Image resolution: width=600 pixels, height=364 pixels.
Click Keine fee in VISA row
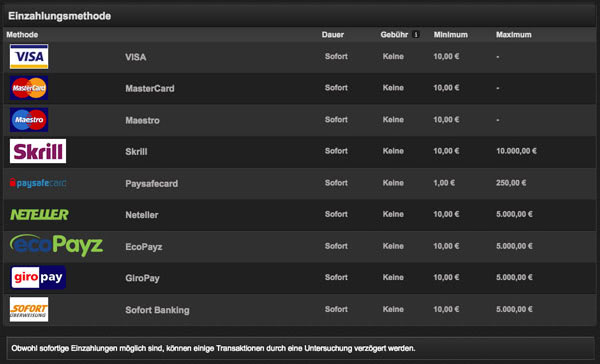[393, 56]
